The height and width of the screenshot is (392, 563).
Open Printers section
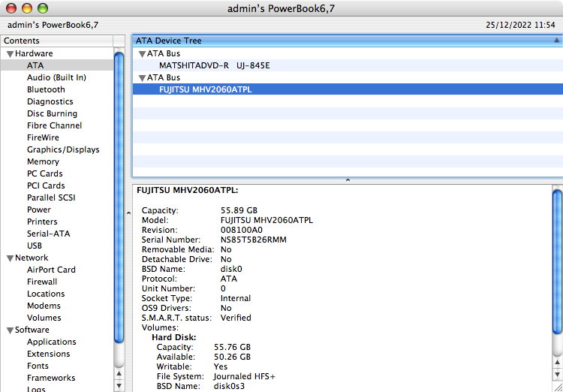[42, 222]
